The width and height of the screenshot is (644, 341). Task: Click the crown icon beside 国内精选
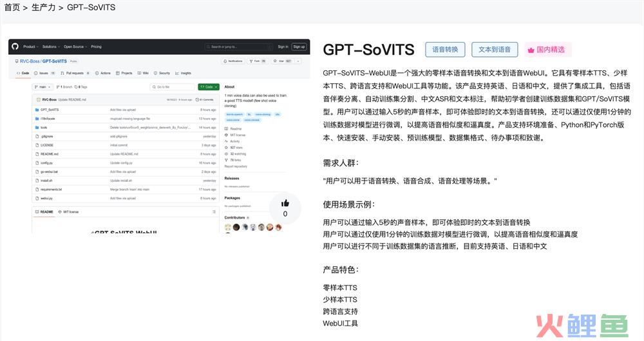[531, 50]
